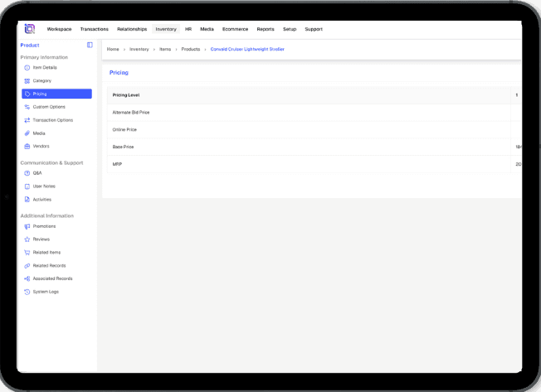This screenshot has width=541, height=392.
Task: Open Item Details in the sidebar
Action: tap(45, 67)
